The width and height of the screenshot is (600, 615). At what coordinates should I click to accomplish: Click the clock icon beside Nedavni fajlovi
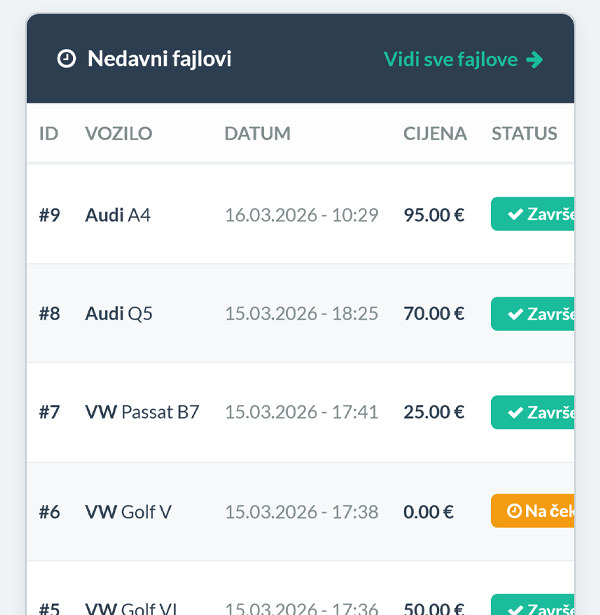[66, 59]
